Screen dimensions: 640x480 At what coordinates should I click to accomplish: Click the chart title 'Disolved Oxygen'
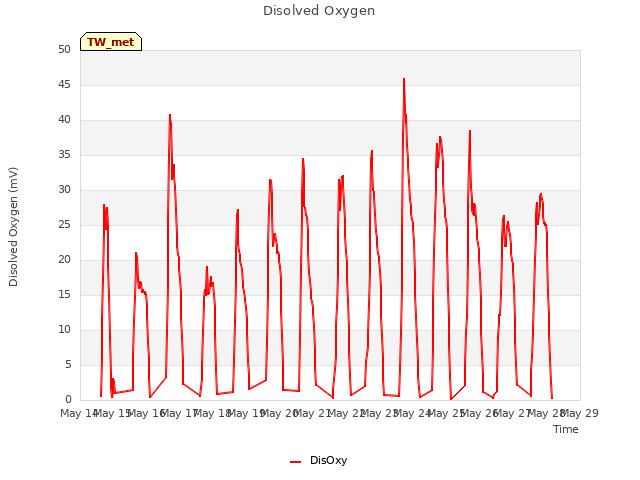tap(319, 11)
